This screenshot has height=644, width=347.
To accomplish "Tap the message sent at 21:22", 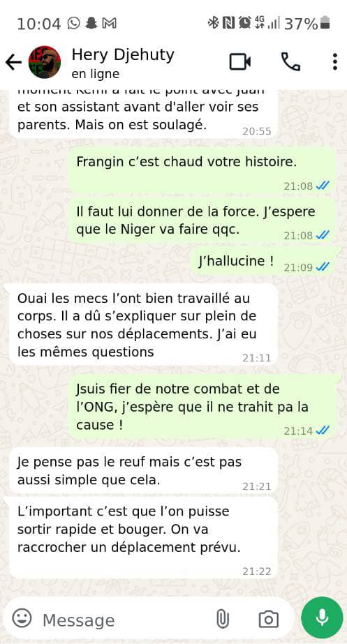I will coord(144,538).
